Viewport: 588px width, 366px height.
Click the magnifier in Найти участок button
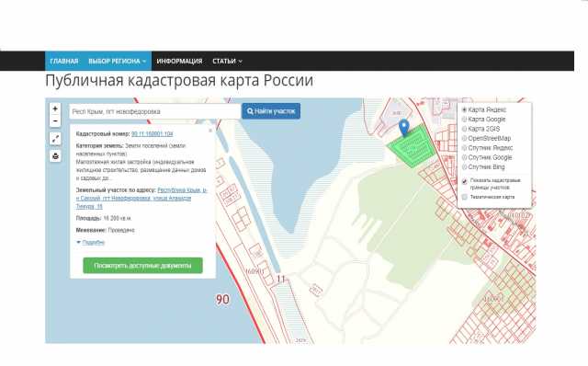pos(250,111)
